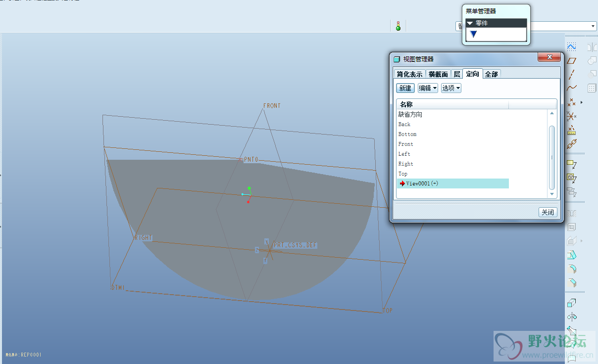Expand the selection filter combo box
598x364 pixels.
594,26
